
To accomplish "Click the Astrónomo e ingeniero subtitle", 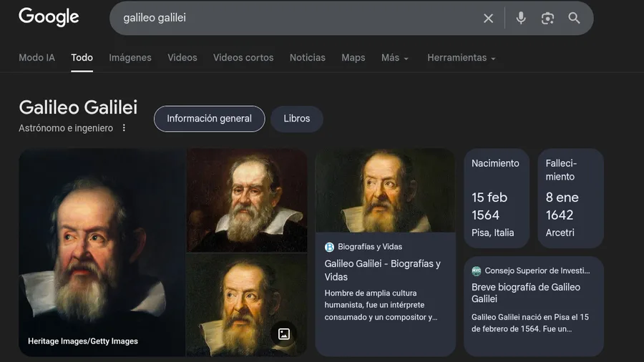I will 66,128.
